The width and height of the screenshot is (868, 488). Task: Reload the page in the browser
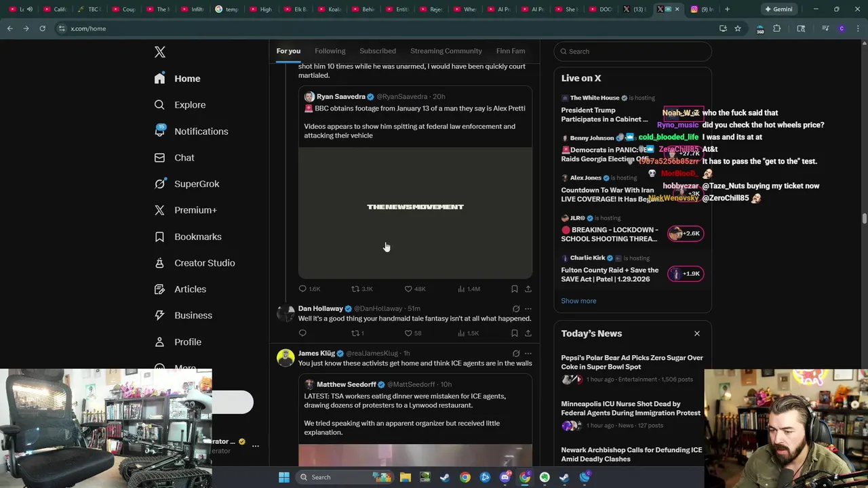click(x=42, y=28)
